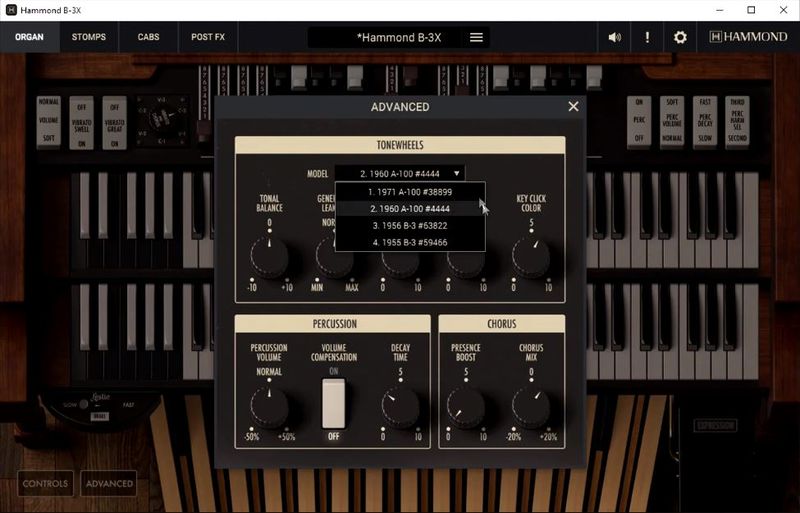Open the preset hamburger menu
This screenshot has height=513, width=800.
tap(476, 37)
